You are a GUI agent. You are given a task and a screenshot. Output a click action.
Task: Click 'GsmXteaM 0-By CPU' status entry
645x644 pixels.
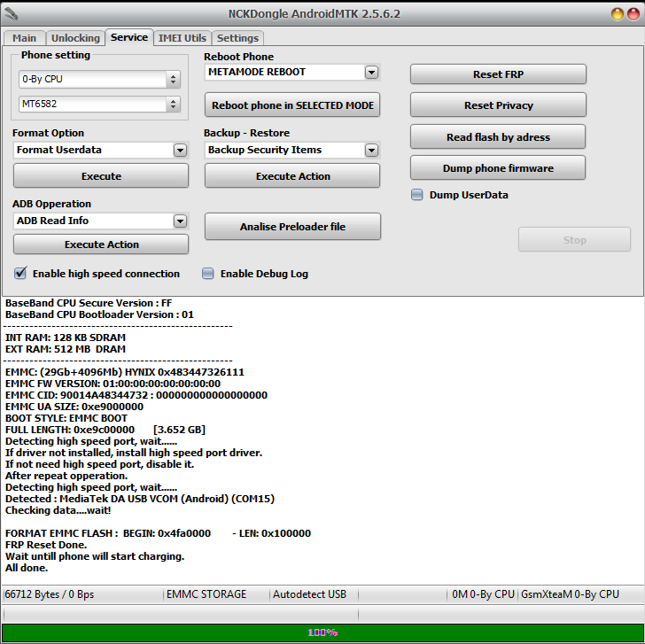tap(570, 594)
